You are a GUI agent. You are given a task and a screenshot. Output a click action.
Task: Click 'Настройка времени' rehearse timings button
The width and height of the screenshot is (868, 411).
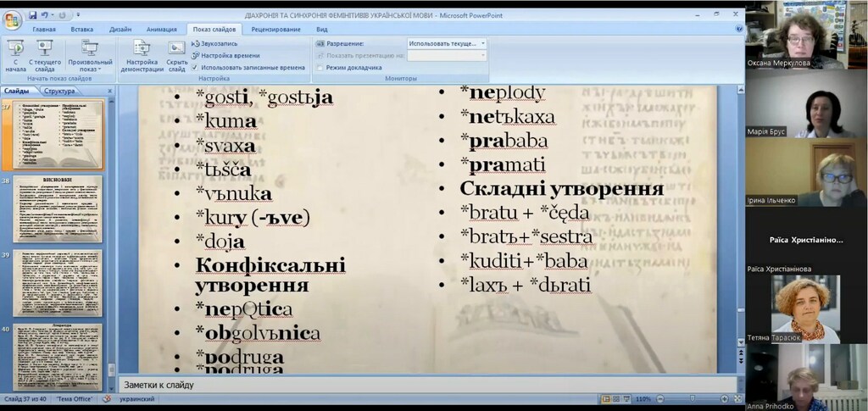pos(225,55)
